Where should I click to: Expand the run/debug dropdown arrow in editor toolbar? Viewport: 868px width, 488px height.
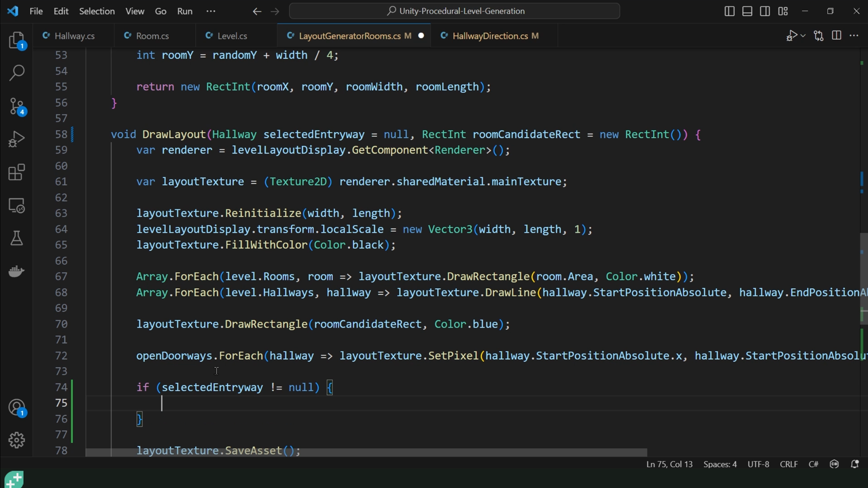tap(803, 36)
